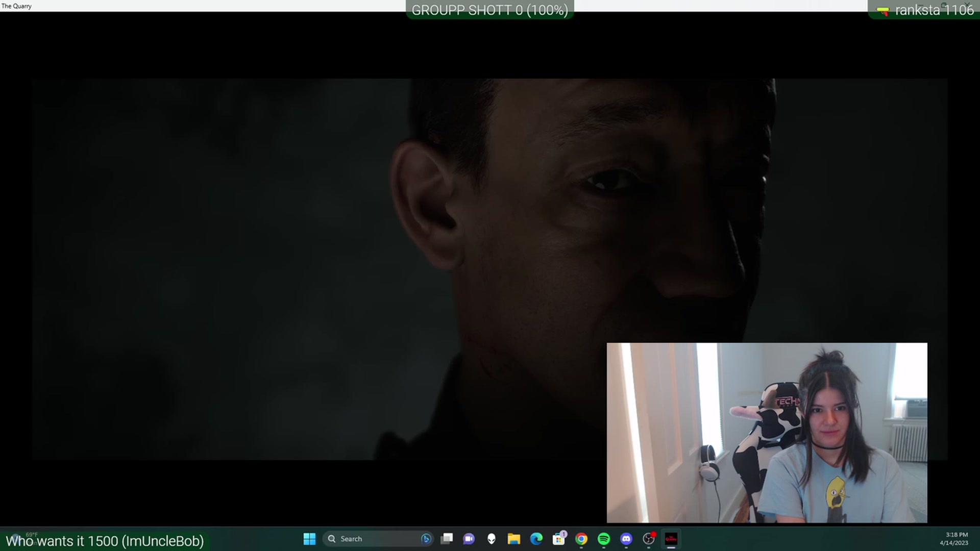Click The Quarry window title text
The image size is (980, 551).
(x=16, y=6)
